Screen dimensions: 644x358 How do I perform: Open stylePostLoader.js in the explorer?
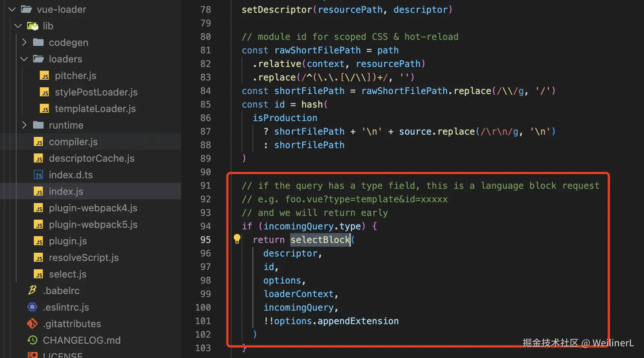pyautogui.click(x=96, y=92)
